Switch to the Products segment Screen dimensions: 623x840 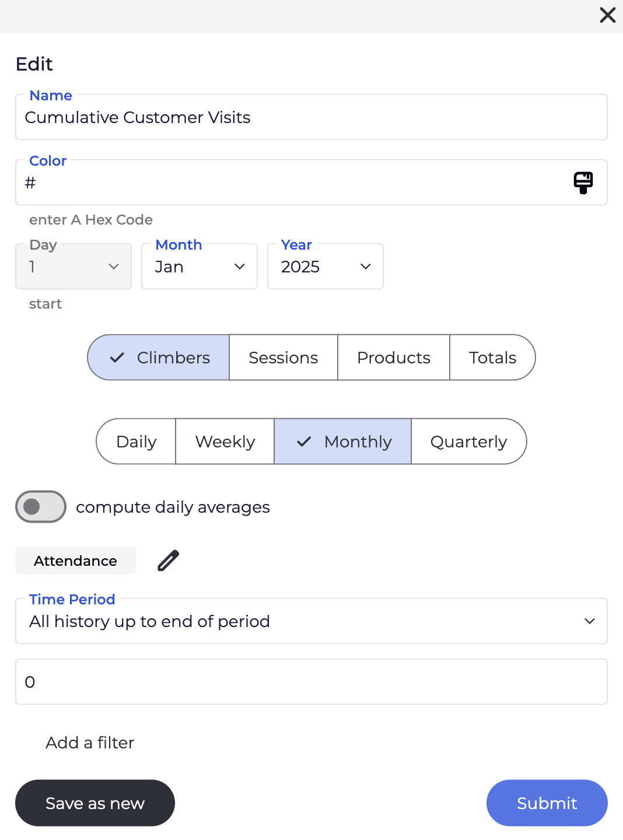[394, 358]
